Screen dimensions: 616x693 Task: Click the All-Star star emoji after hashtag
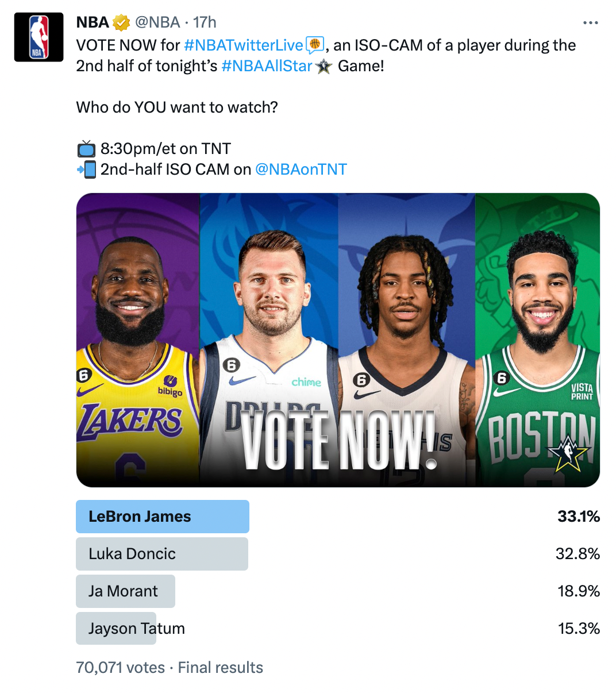point(324,67)
